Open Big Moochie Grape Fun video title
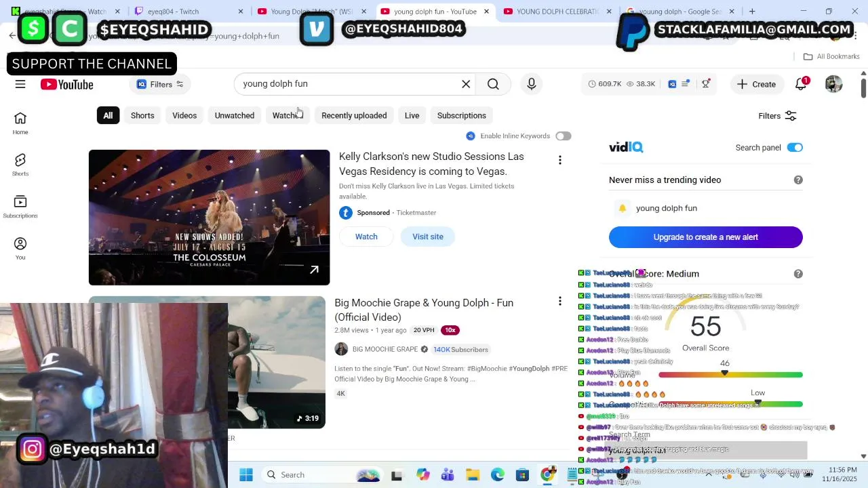The height and width of the screenshot is (488, 868). click(424, 310)
